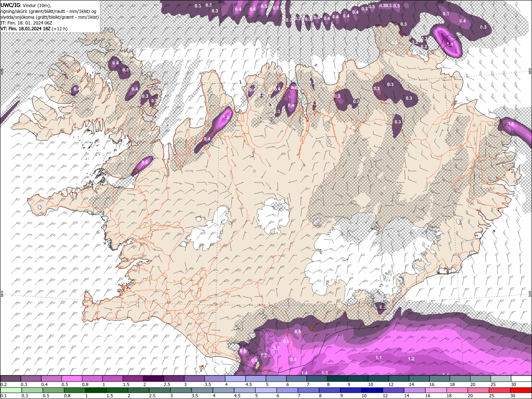Click the 1.9 precipitation value in the northeast

[450, 44]
